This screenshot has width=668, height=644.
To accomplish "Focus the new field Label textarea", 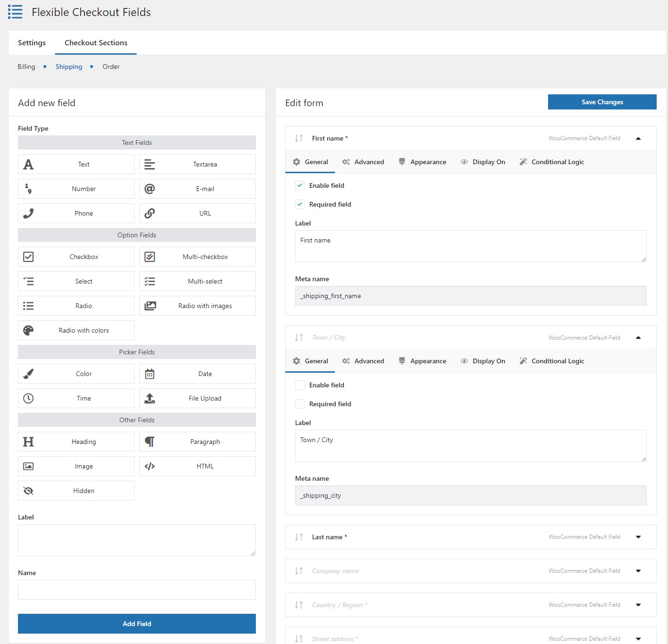I will (137, 540).
